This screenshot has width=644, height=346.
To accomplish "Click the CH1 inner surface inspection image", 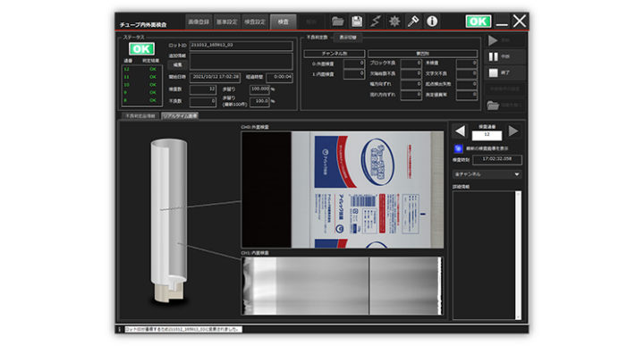I will coord(343,286).
